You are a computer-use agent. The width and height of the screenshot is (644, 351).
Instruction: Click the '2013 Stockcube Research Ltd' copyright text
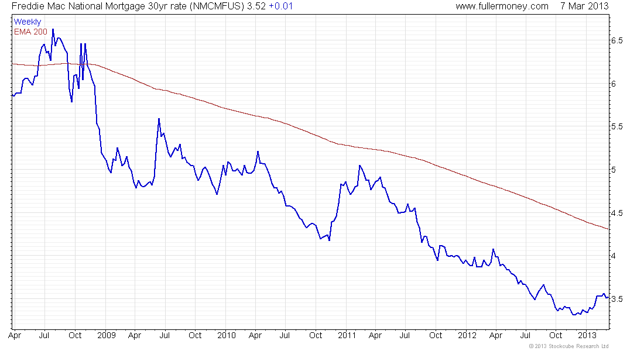click(x=568, y=346)
